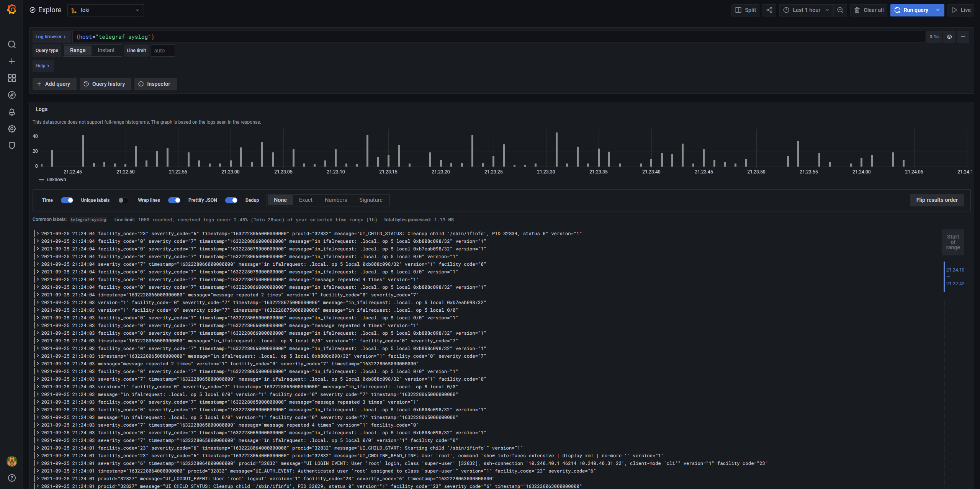Open the Server Admin shield icon
Viewport: 980px width, 489px height.
point(12,146)
